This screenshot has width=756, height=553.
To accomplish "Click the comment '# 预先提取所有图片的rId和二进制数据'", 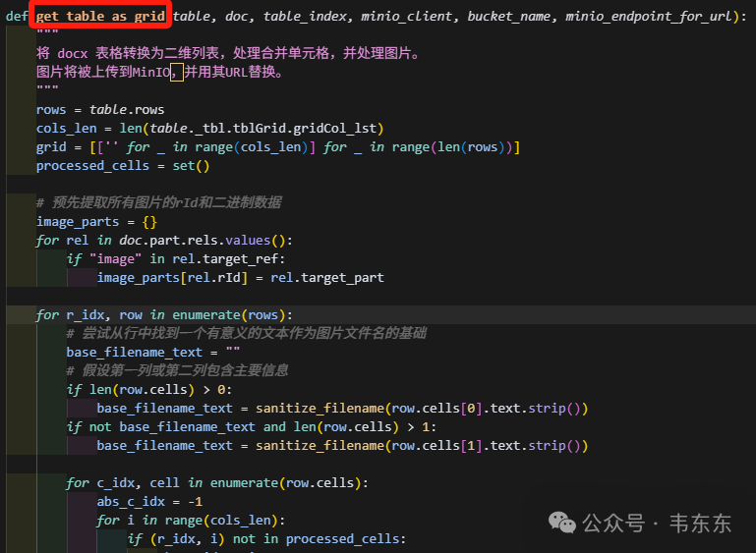I will (x=159, y=202).
